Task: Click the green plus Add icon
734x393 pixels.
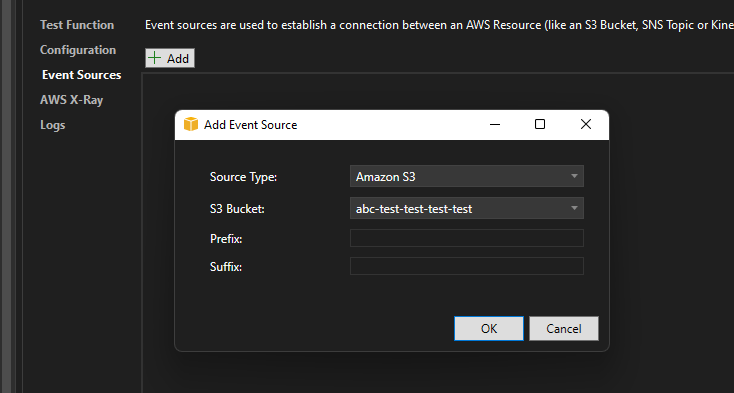Action: [154, 58]
